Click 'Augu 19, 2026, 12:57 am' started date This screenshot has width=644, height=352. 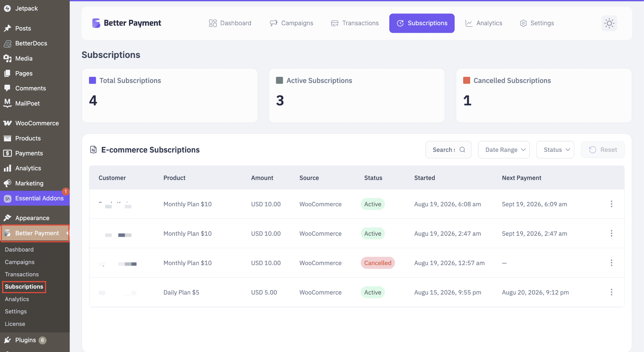[449, 263]
